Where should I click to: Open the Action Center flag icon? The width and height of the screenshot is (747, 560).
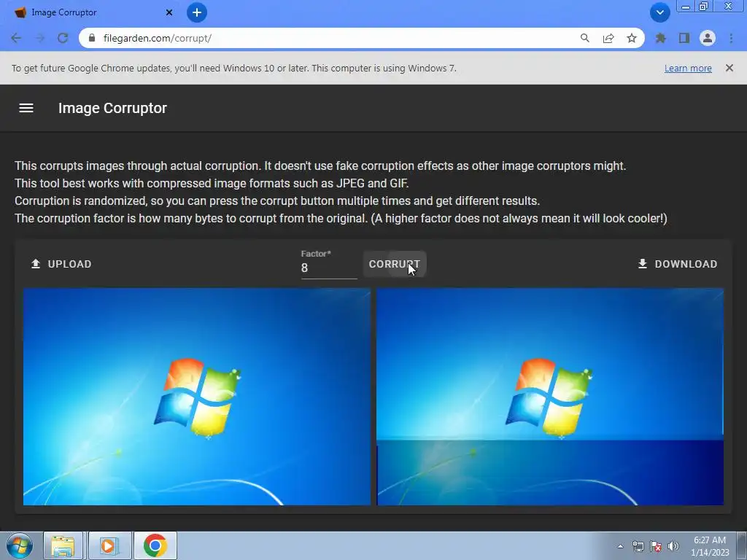[x=656, y=546]
